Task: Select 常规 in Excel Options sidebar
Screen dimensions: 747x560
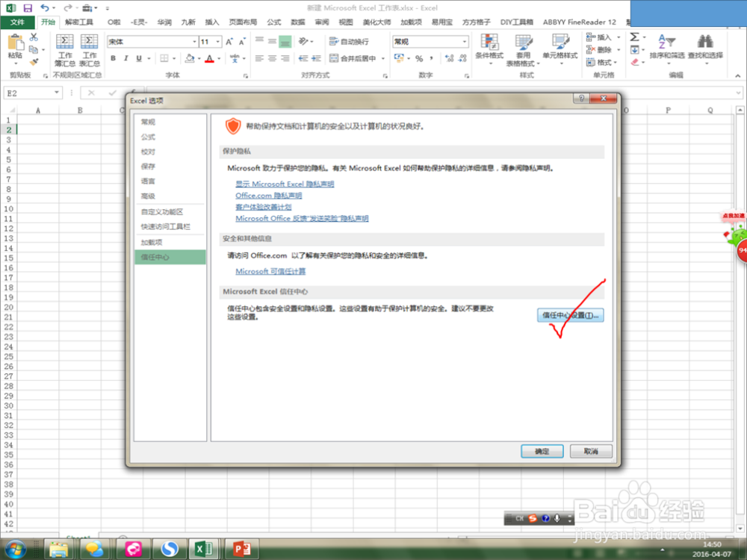Action: (170, 122)
